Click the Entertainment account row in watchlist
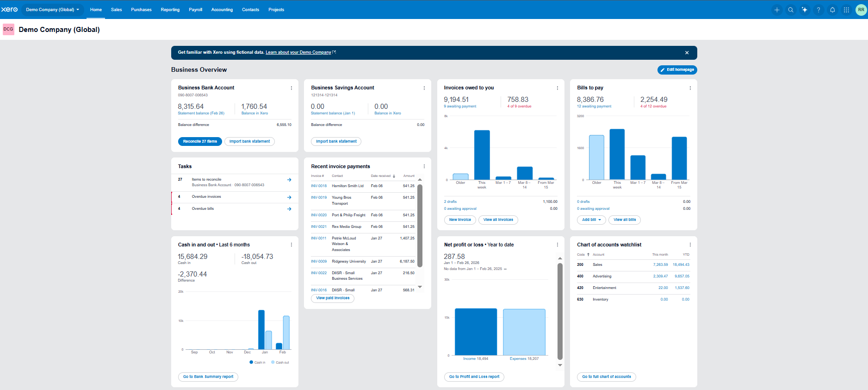The height and width of the screenshot is (390, 868). coord(633,288)
